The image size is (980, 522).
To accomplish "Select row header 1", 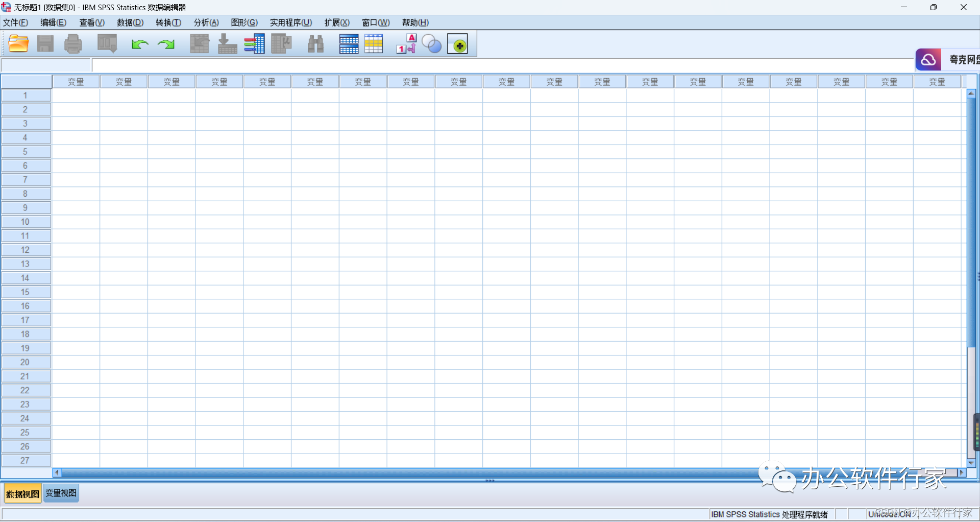I will point(26,96).
